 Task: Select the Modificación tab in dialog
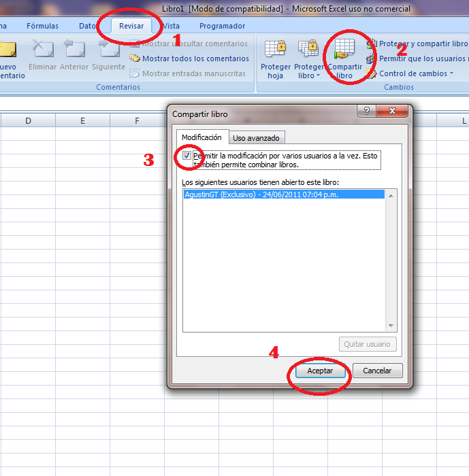[201, 137]
